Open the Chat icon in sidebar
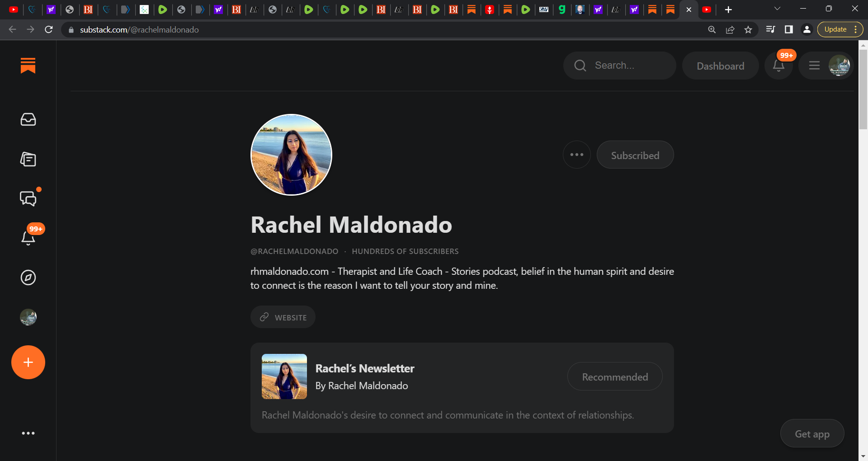Screen dimensions: 868x461 click(x=28, y=198)
